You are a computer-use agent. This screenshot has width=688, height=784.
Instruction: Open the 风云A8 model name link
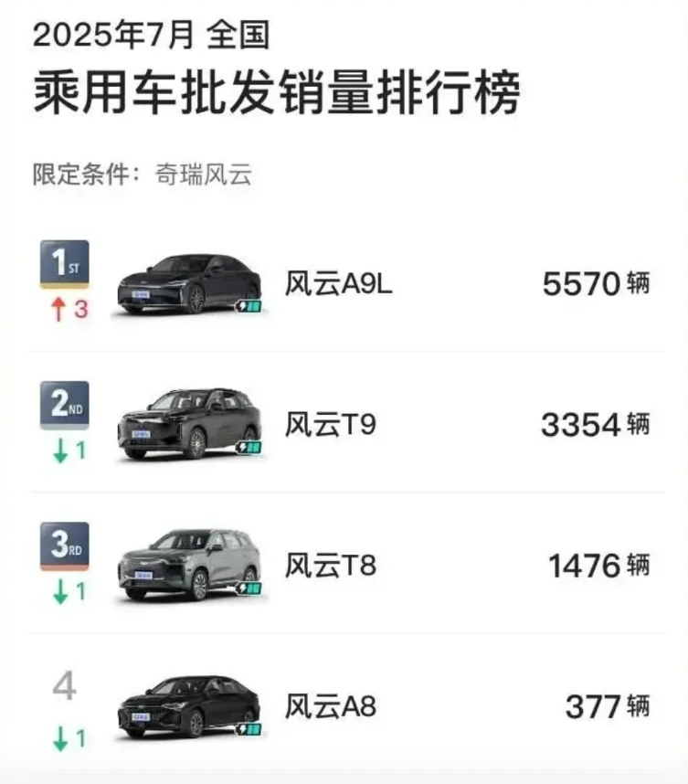(x=331, y=706)
